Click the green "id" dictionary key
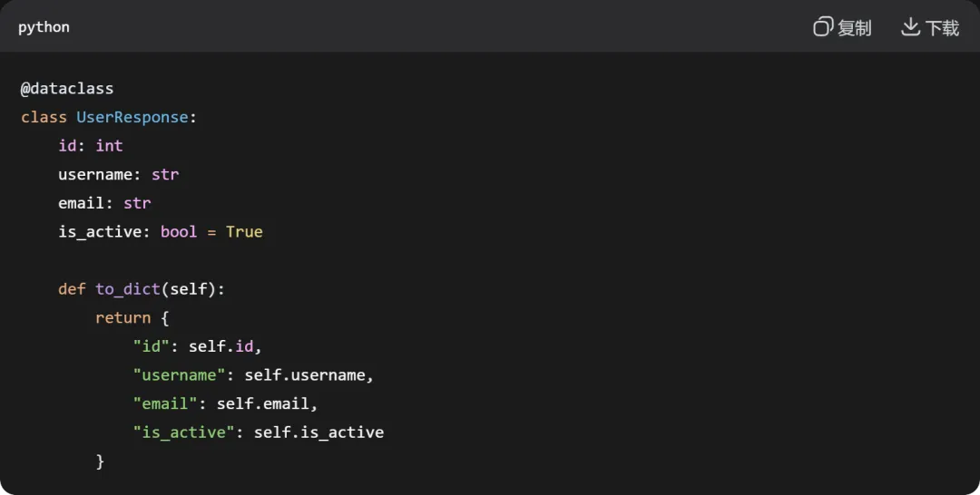The height and width of the screenshot is (495, 980). (152, 346)
